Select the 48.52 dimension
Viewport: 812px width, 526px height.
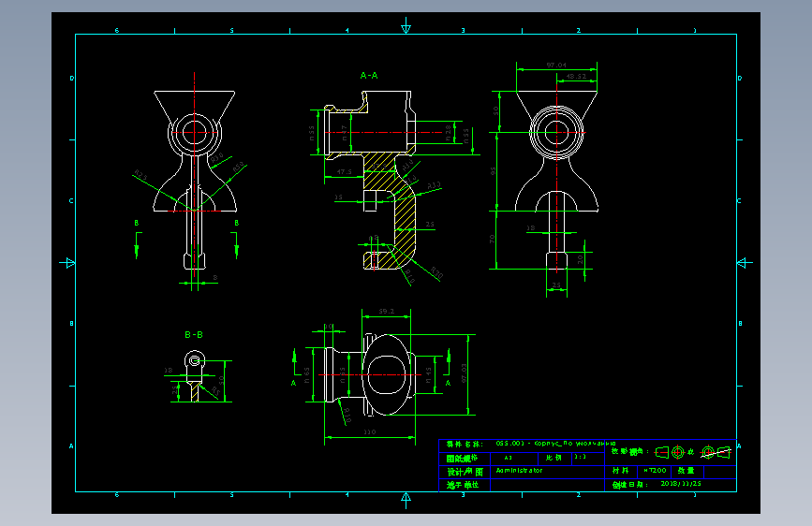(576, 76)
